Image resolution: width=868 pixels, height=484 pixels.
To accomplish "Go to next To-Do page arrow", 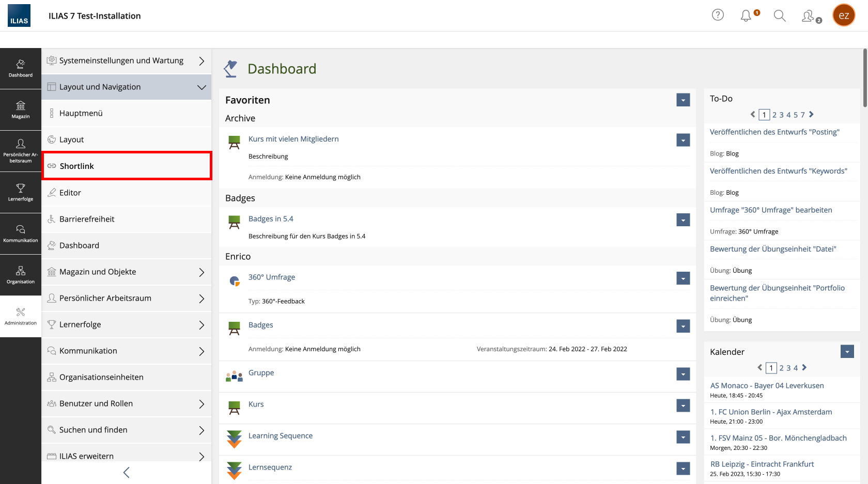I will point(811,115).
